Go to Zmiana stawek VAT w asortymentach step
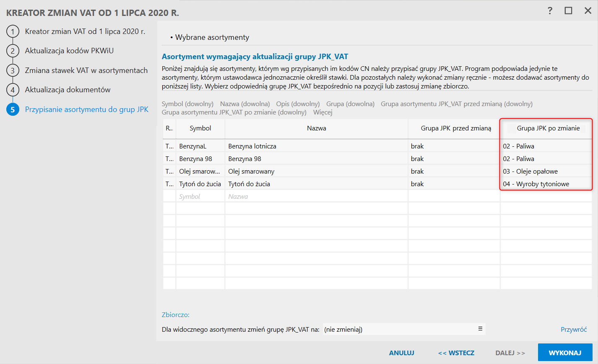The height and width of the screenshot is (364, 598). tap(86, 70)
